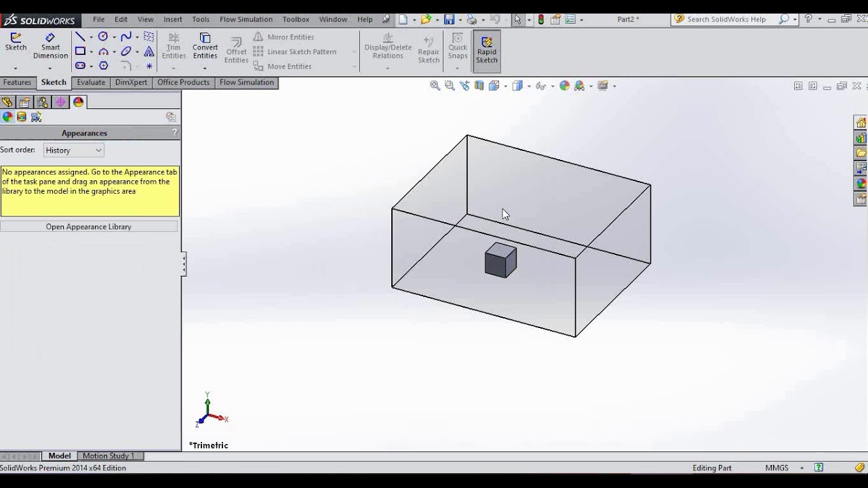Click the Zoom to Fit icon
This screenshot has width=868, height=488.
435,85
